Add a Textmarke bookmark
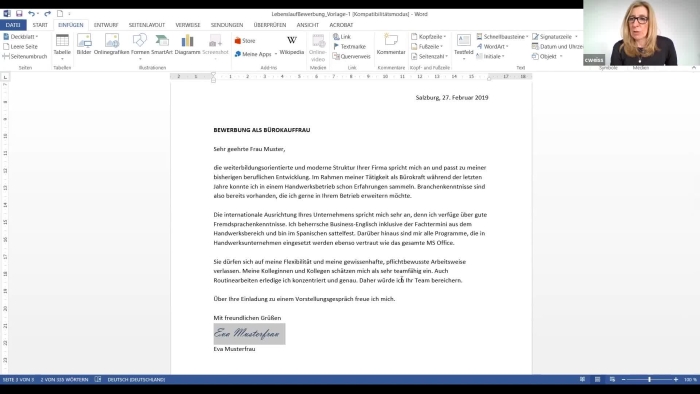 [x=350, y=46]
